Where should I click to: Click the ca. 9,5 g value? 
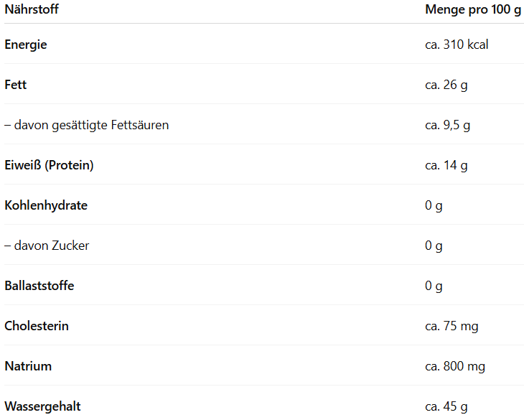coord(447,125)
